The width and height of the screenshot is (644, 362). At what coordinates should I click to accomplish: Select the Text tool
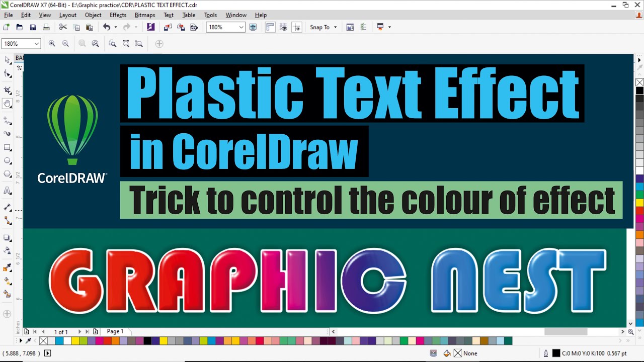(8, 191)
